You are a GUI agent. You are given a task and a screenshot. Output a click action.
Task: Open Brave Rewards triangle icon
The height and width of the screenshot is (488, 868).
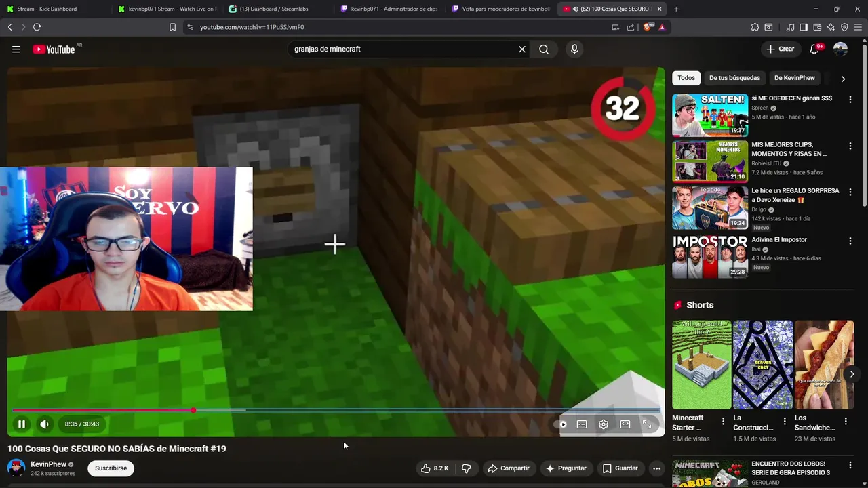662,27
